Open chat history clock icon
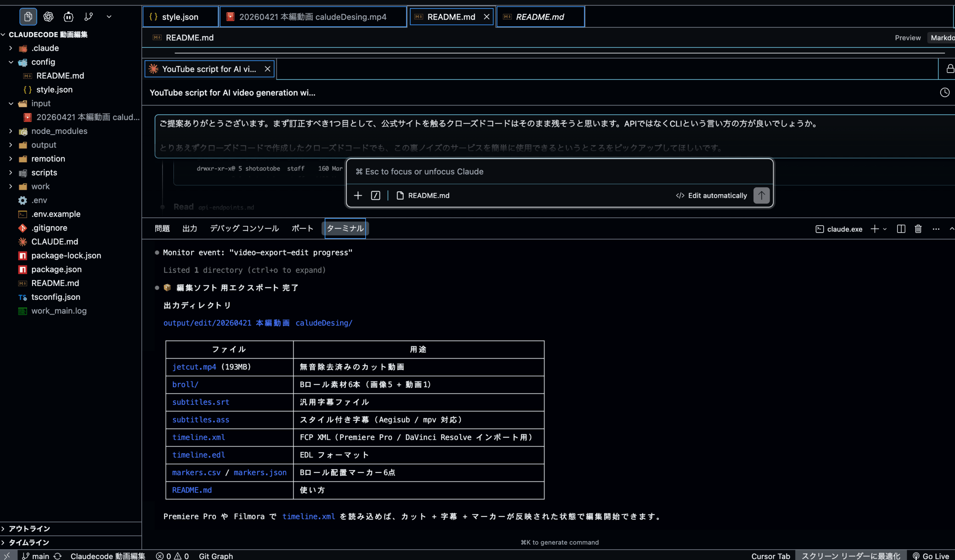 pyautogui.click(x=945, y=92)
